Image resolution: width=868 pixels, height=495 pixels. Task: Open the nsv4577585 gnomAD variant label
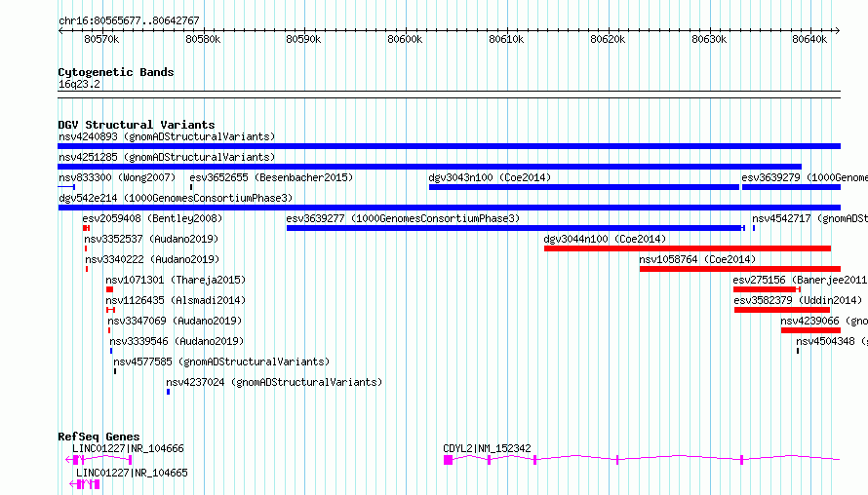(221, 362)
